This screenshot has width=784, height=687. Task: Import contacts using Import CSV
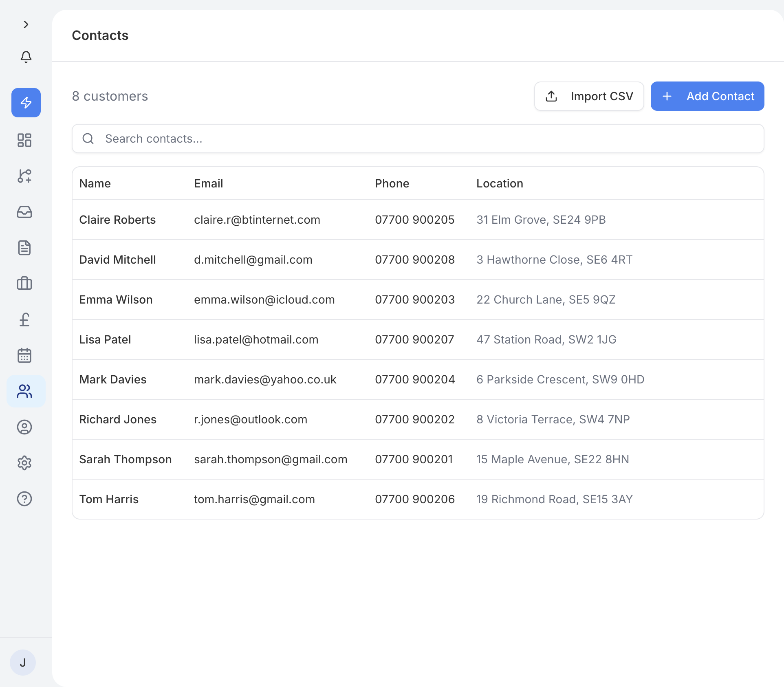(x=589, y=96)
